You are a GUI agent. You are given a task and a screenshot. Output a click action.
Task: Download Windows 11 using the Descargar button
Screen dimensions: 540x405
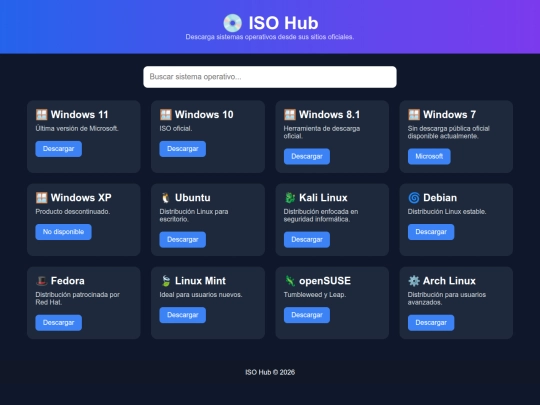pos(59,149)
